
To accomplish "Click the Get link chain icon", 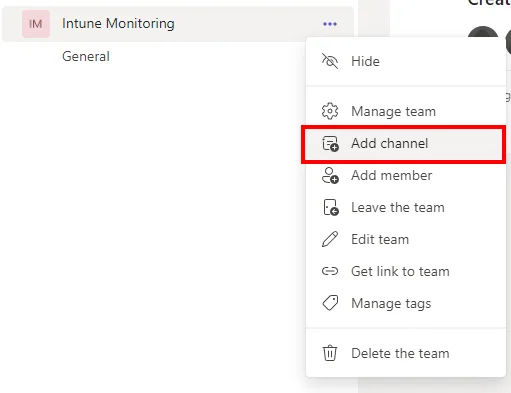I will (330, 271).
